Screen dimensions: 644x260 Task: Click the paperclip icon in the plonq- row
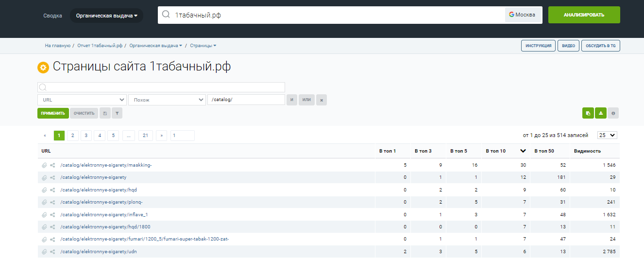44,202
